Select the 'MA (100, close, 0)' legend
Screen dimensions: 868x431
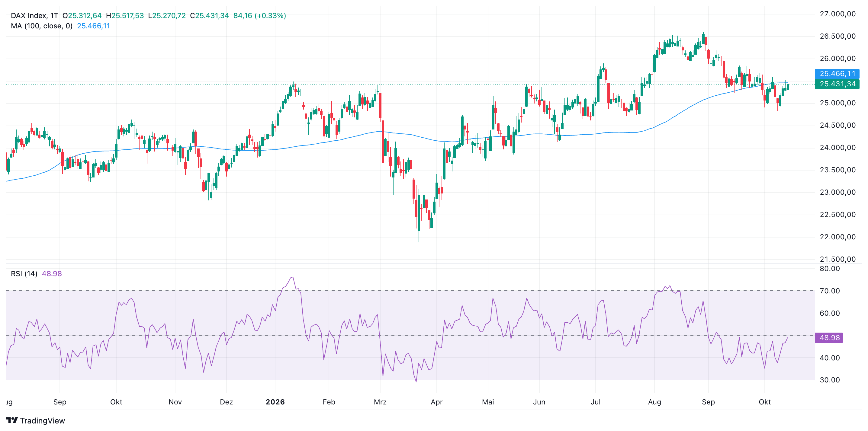(x=42, y=26)
